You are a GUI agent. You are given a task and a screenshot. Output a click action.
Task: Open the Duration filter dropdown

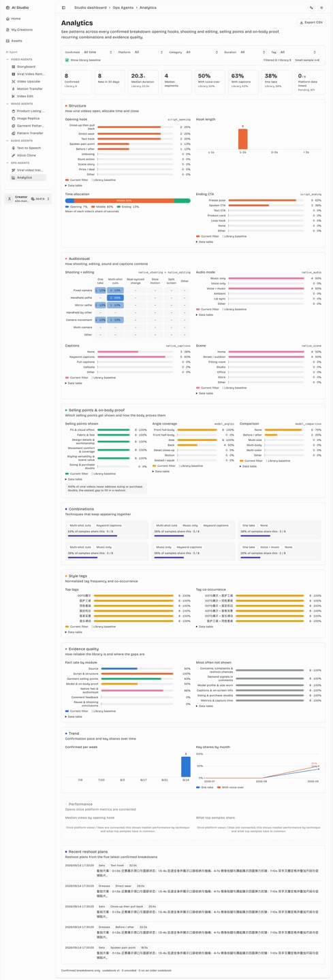coord(253,52)
